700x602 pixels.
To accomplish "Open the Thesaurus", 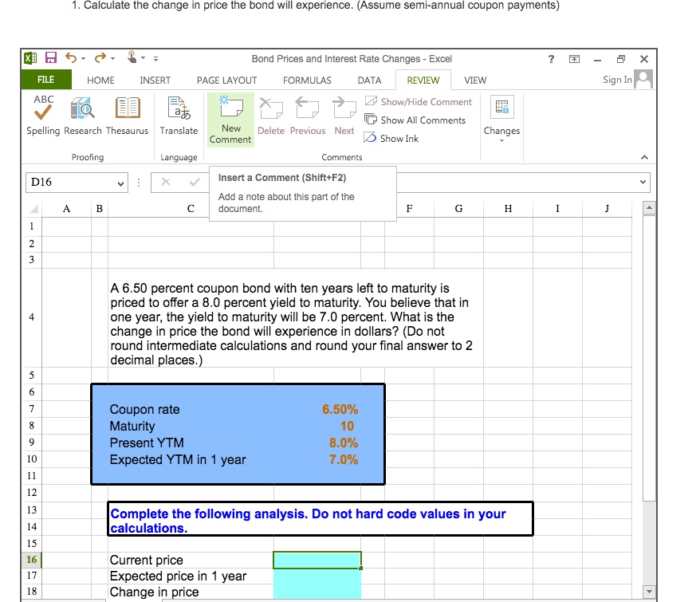I will (x=127, y=116).
